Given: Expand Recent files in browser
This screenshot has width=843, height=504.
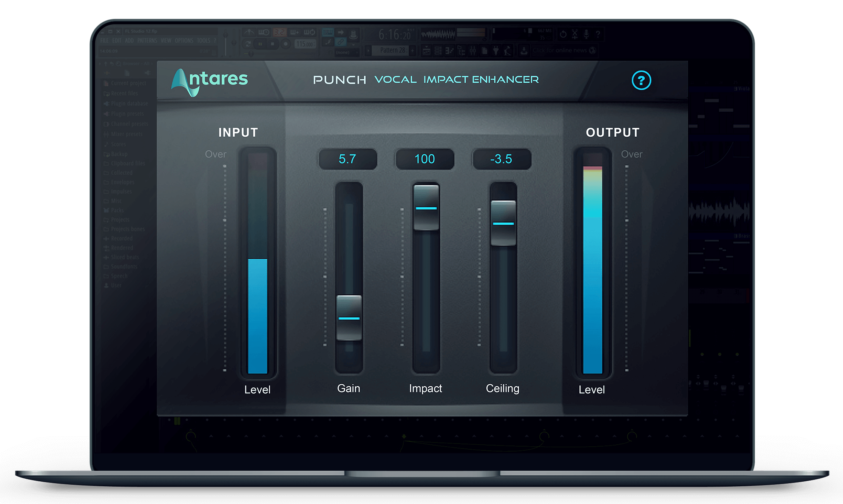Looking at the screenshot, I should (121, 93).
